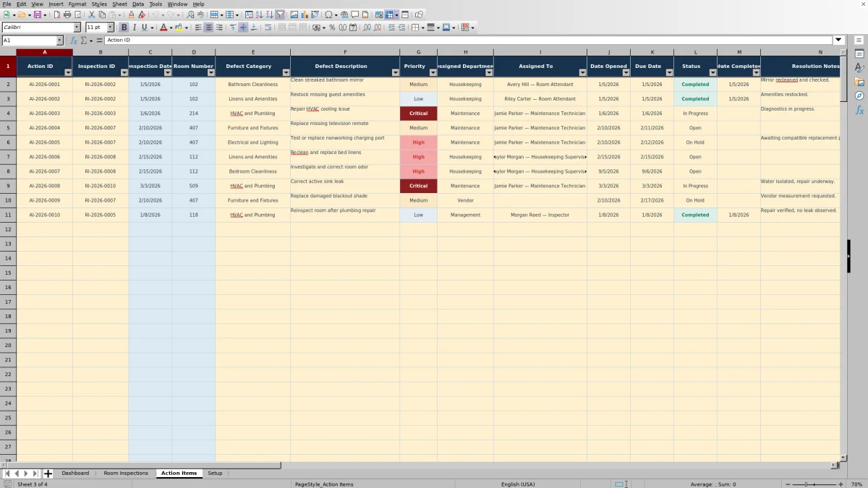Viewport: 868px width, 488px height.
Task: Click the Insert Chart icon
Action: tap(304, 14)
